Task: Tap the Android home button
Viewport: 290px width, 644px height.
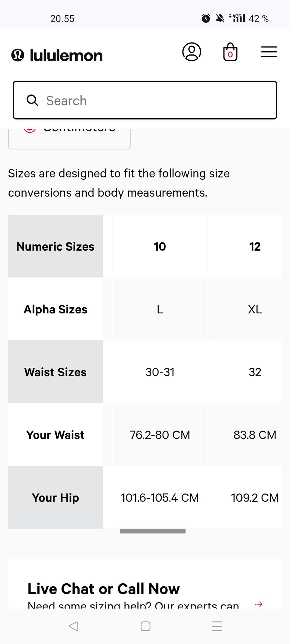Action: click(145, 626)
